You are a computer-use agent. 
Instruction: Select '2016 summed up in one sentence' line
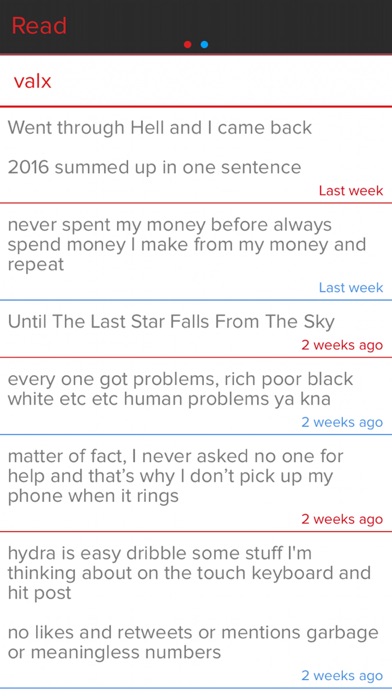(154, 167)
